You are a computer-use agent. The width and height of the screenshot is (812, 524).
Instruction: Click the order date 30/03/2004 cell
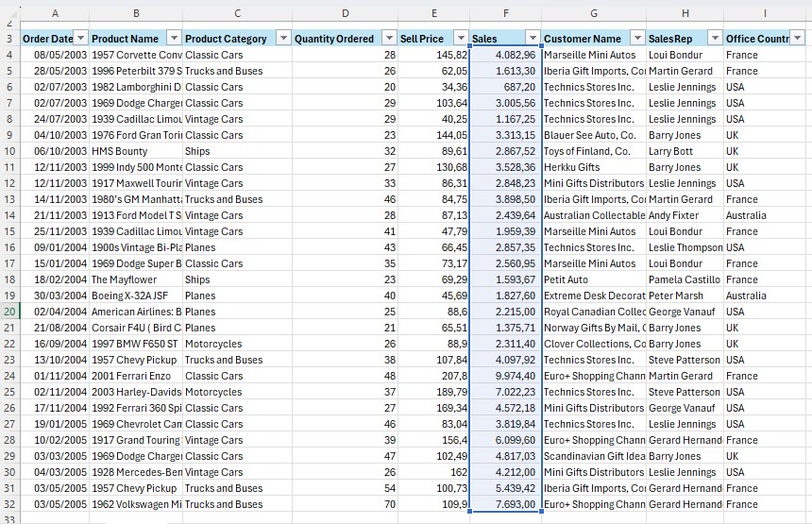tap(55, 296)
